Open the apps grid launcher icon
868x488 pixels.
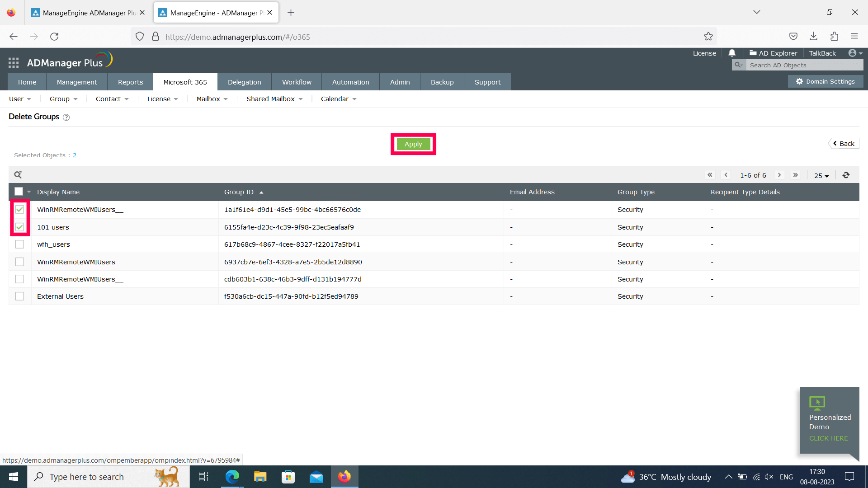point(14,63)
